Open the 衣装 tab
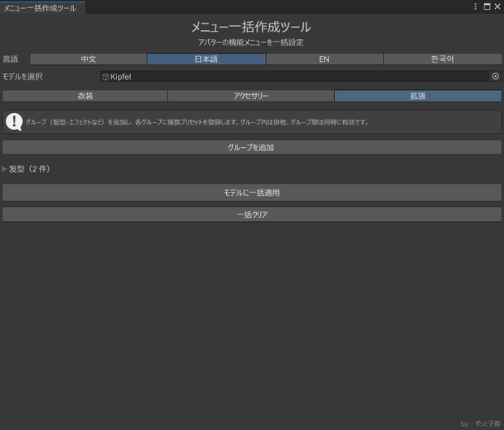The height and width of the screenshot is (430, 504). 85,96
